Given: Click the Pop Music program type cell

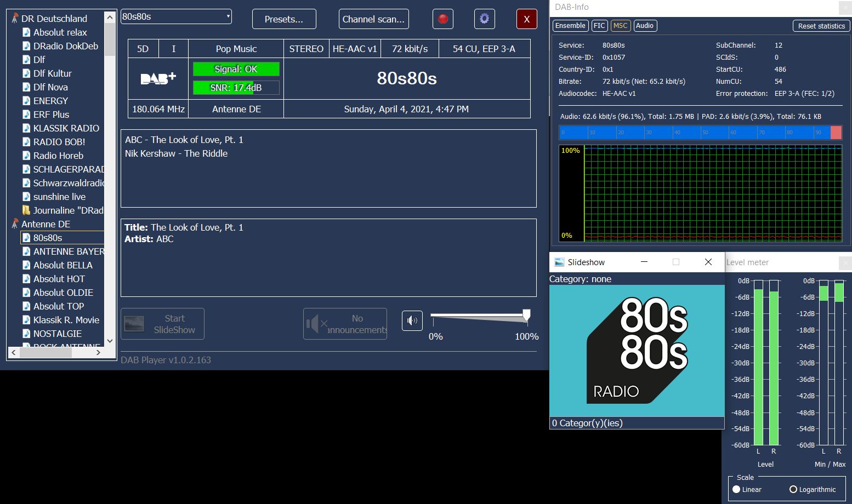Looking at the screenshot, I should (236, 49).
